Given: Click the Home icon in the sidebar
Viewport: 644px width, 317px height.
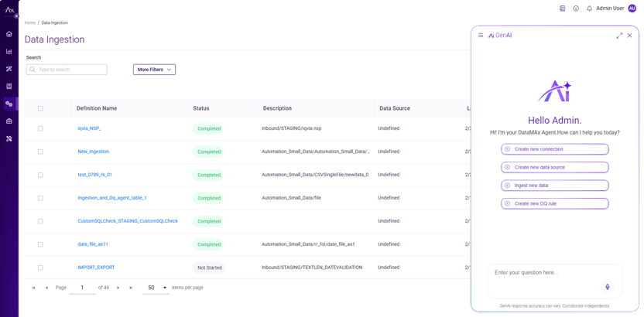Looking at the screenshot, I should click(x=9, y=34).
